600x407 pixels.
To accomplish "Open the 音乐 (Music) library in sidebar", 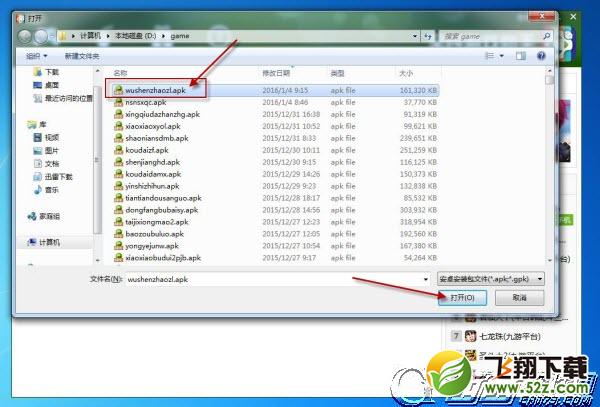I will coord(51,188).
